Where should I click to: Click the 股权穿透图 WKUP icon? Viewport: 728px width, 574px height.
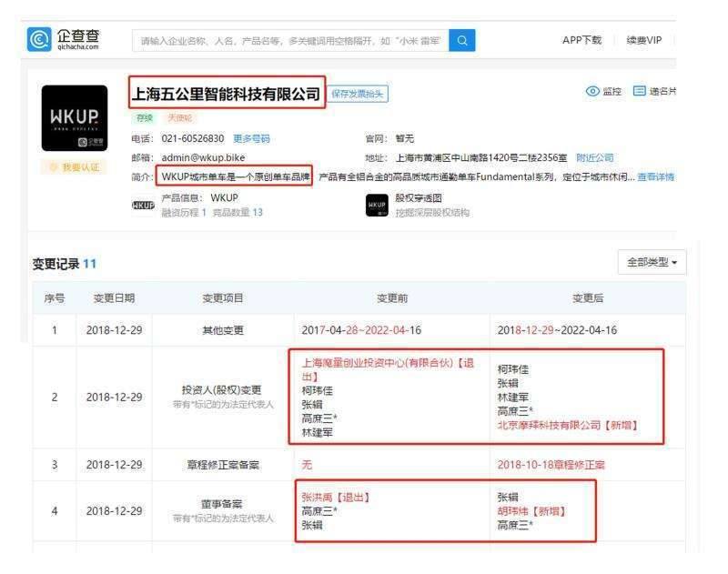coord(377,205)
